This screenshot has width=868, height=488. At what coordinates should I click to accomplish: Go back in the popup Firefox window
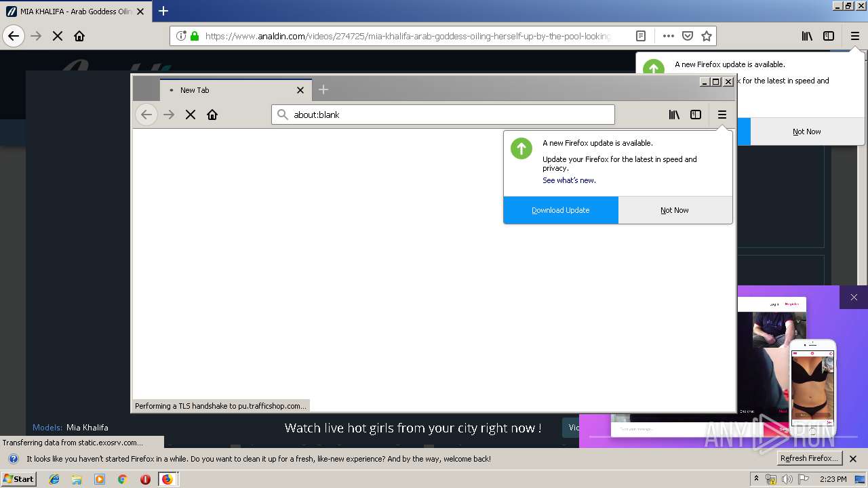click(146, 115)
